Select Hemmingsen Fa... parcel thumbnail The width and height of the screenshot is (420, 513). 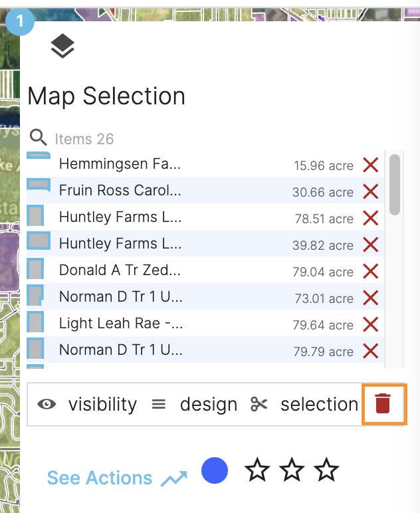pos(39,155)
